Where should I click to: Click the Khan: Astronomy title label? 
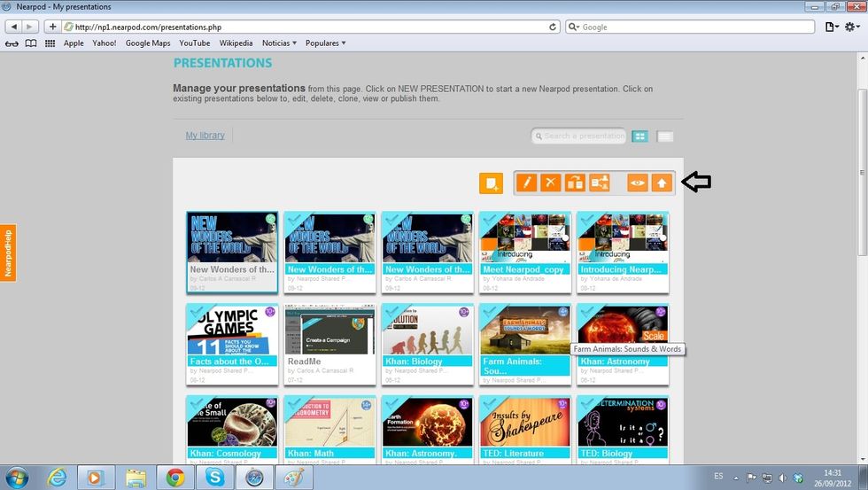[x=615, y=362]
